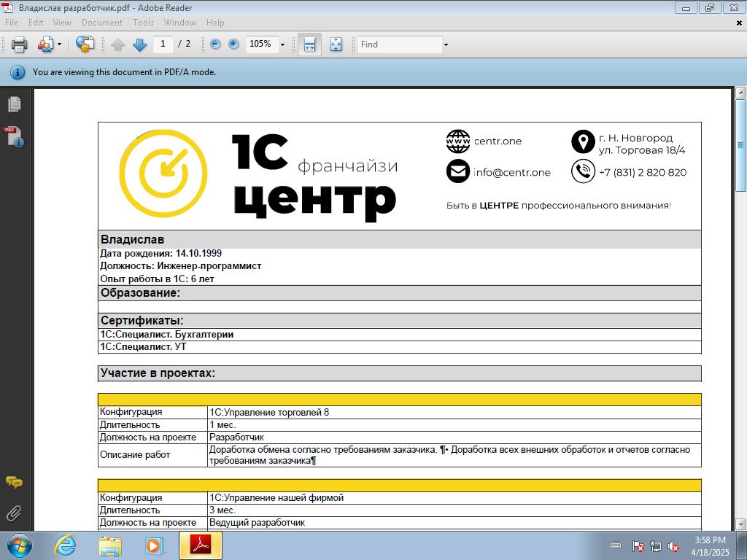747x560 pixels.
Task: Click the '1С:Специалист. Бухгалтерии' certificate row
Action: point(400,334)
